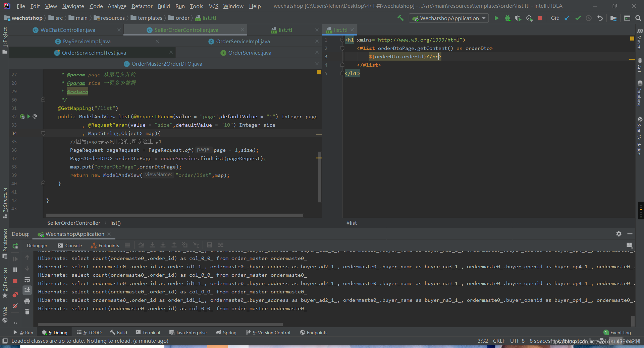This screenshot has width=644, height=348.
Task: Open WechatshopApplication run configuration dropdown
Action: coord(449,18)
